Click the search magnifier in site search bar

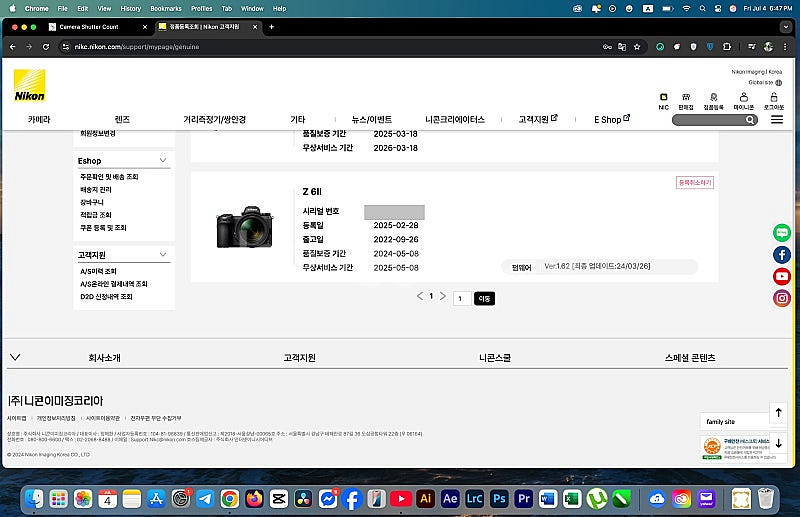click(749, 120)
